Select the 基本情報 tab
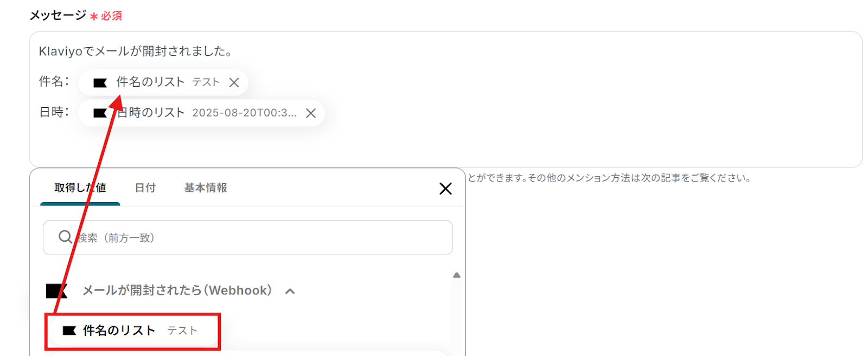868x356 pixels. pos(206,188)
